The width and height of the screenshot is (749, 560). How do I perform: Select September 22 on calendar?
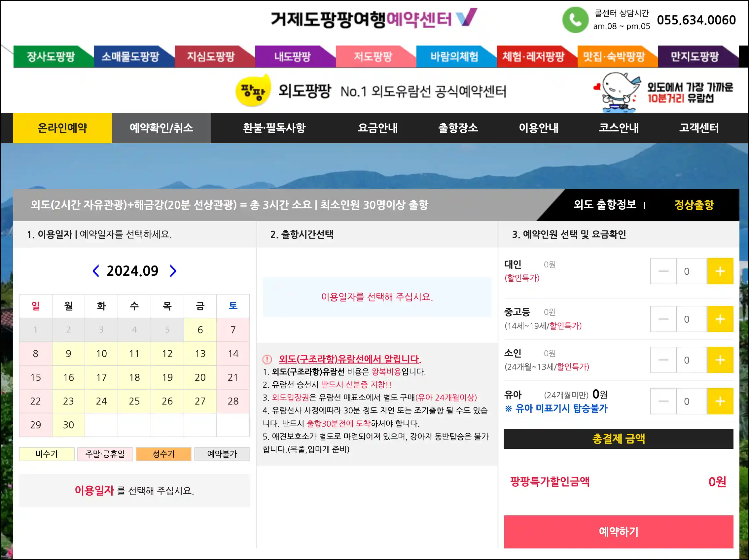[x=36, y=401]
